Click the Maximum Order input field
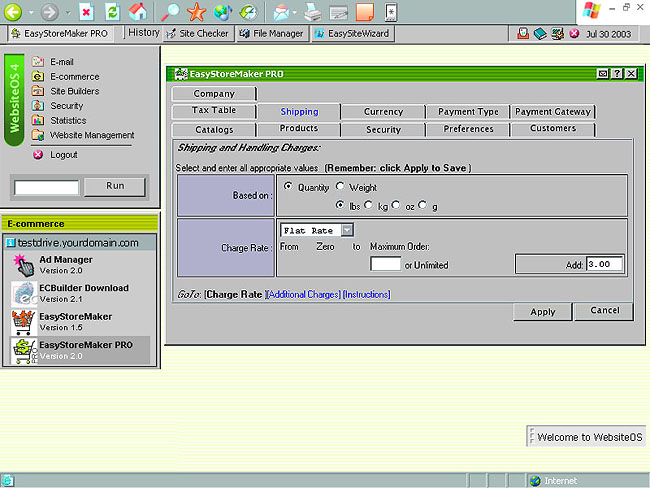Viewport: 650px width, 488px height. [x=385, y=265]
